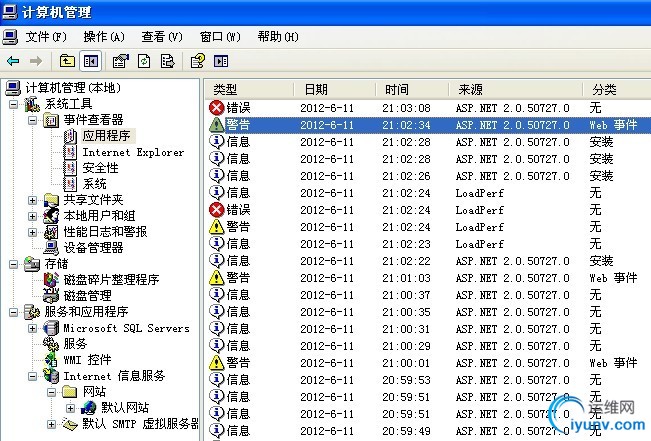The image size is (651, 441).
Task: Click the 计算机管理 title bar icon
Action: click(x=10, y=12)
